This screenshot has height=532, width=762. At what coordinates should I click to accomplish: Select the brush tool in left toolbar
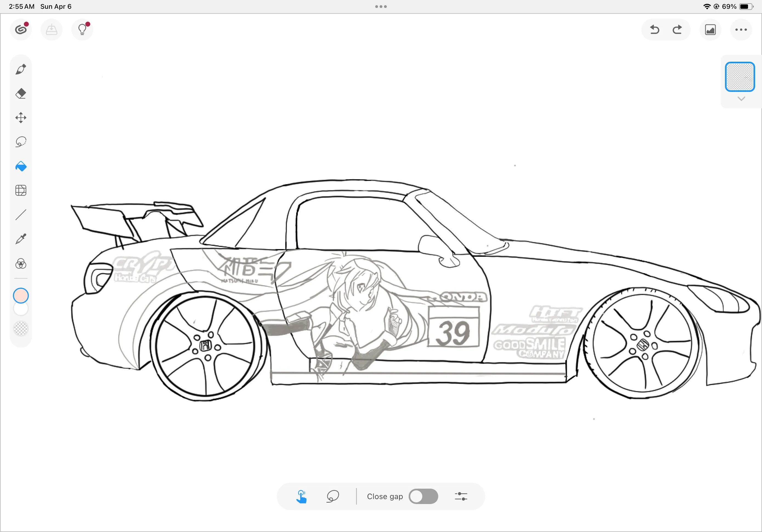tap(21, 69)
